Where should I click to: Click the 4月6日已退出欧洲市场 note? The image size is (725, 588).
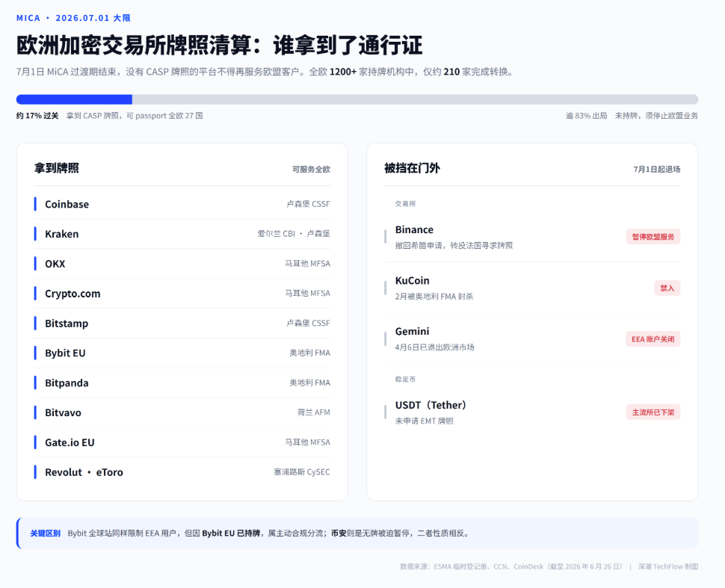pos(435,347)
